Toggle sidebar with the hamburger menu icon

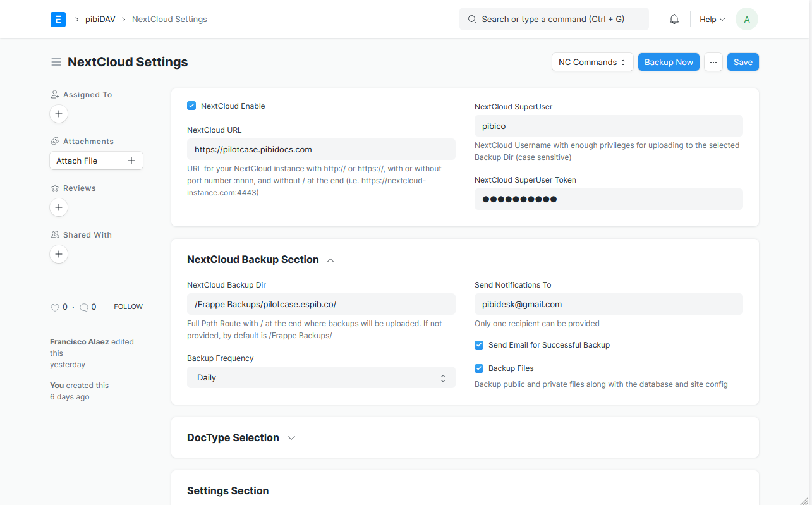pos(56,62)
